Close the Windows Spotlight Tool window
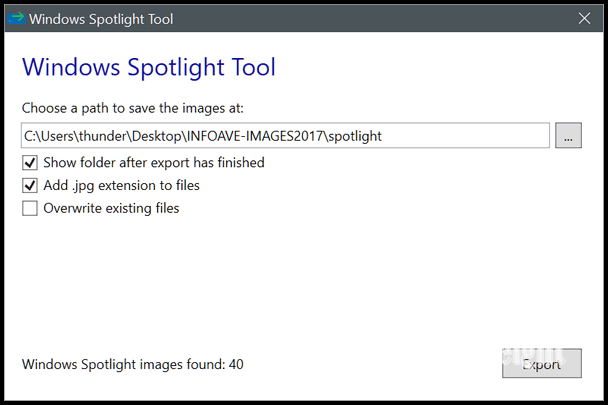The image size is (608, 405). pyautogui.click(x=584, y=18)
